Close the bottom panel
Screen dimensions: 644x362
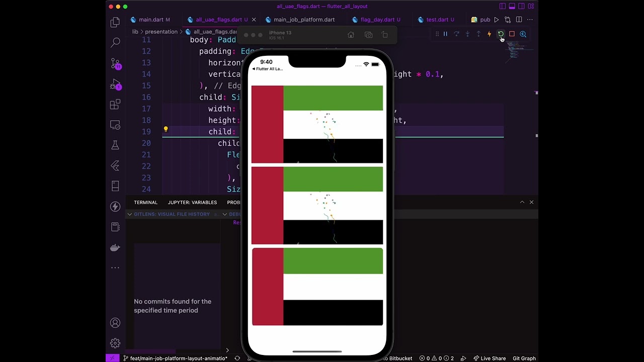pos(531,202)
